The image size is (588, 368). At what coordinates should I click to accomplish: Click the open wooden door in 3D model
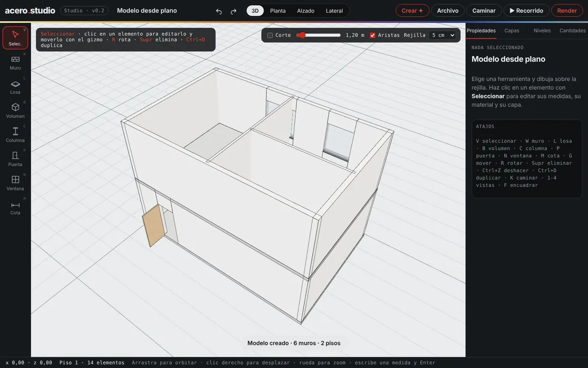153,226
